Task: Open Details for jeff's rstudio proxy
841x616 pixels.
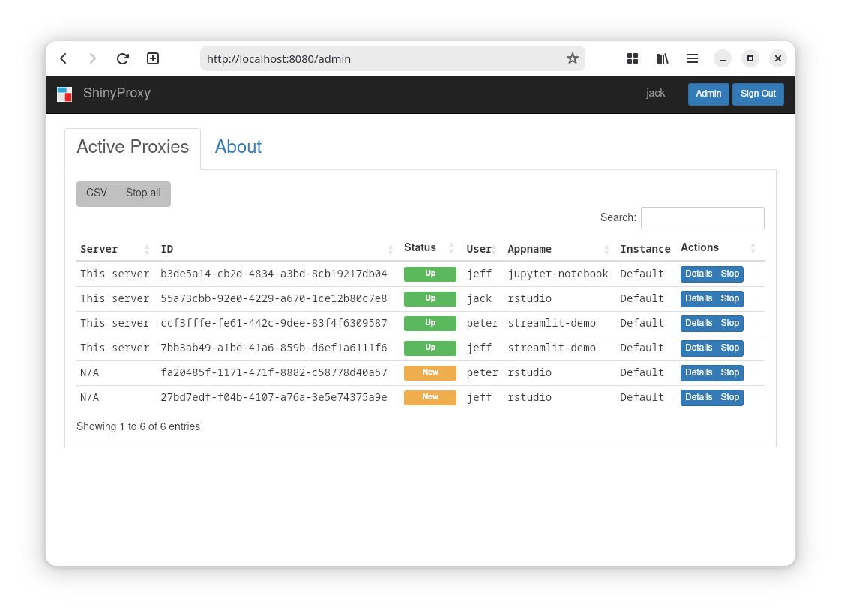Action: tap(699, 397)
